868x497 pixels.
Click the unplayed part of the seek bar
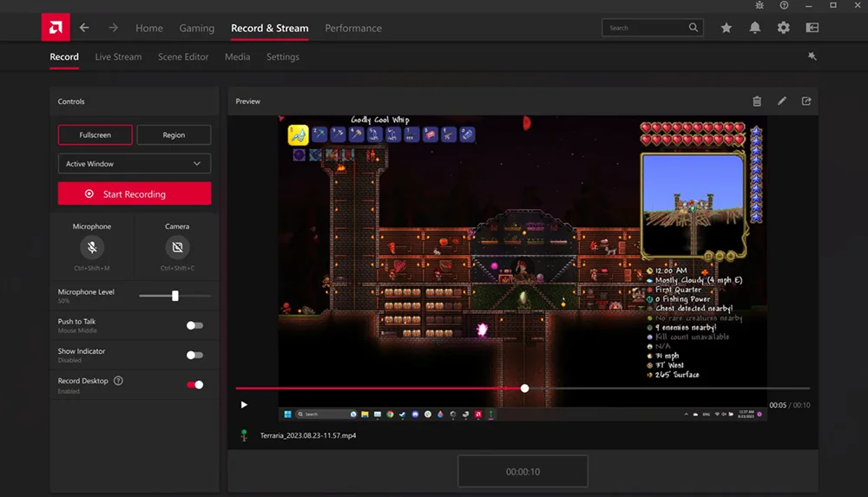tap(669, 389)
